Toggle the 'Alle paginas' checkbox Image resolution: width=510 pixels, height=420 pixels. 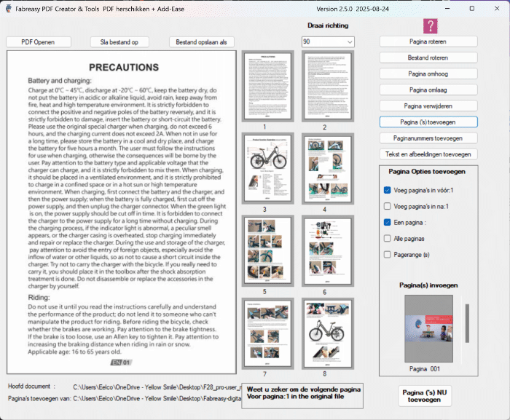[388, 238]
